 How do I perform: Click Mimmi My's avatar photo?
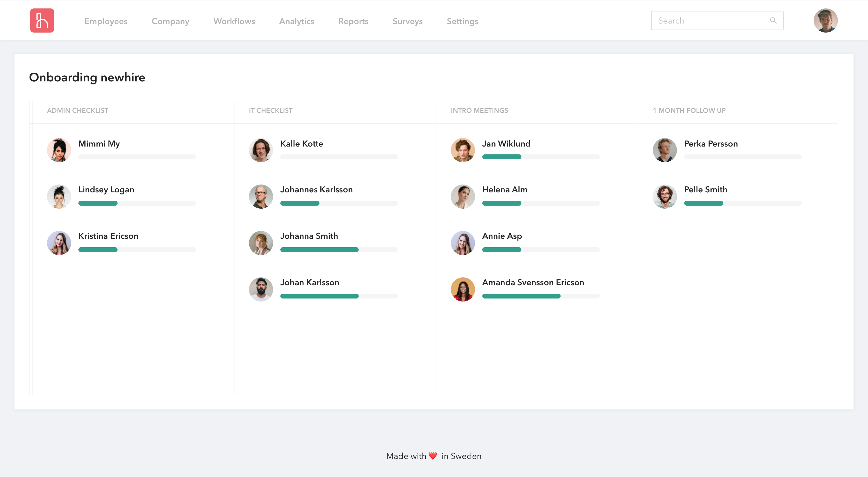pos(59,150)
